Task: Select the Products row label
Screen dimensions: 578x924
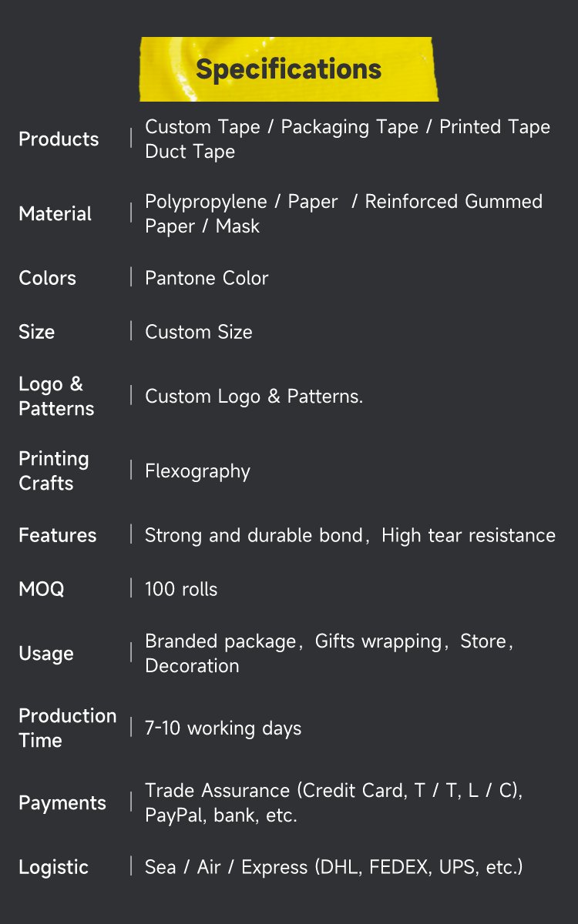Action: (x=59, y=139)
